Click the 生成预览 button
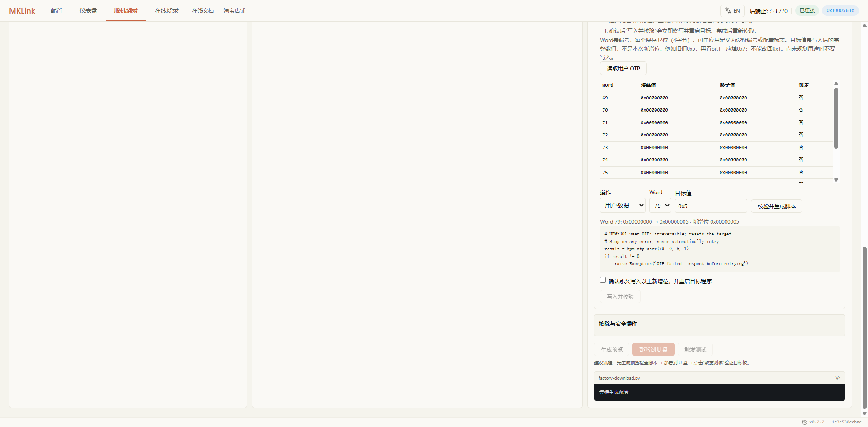This screenshot has width=868, height=427. [x=612, y=350]
